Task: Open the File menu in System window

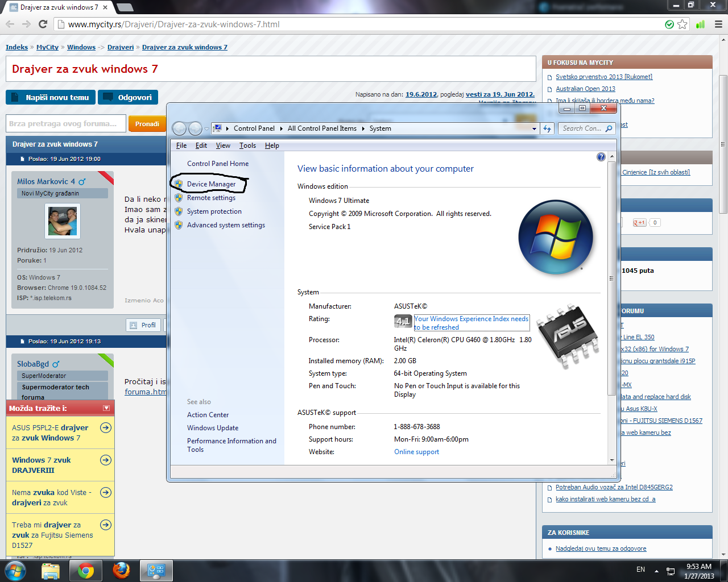Action: tap(181, 145)
